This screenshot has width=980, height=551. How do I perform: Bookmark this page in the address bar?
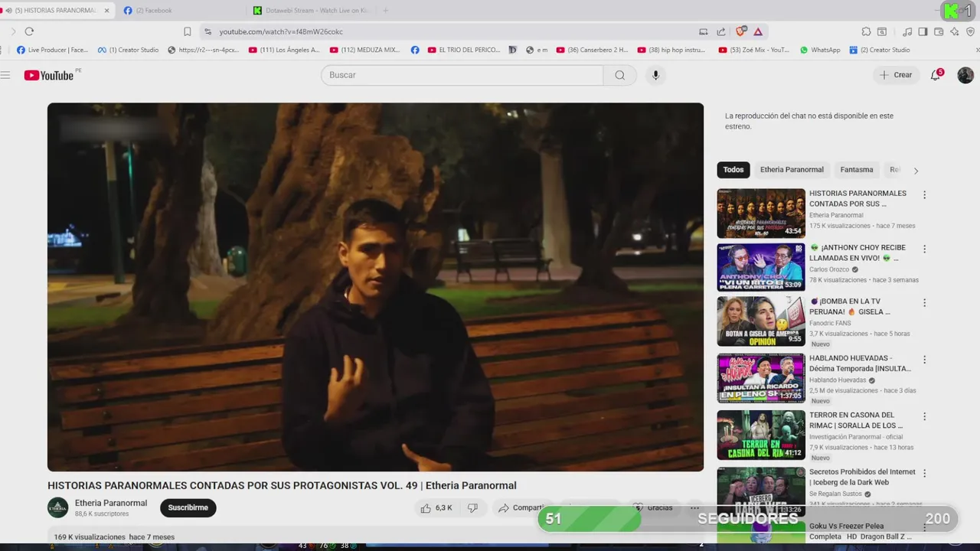click(187, 31)
